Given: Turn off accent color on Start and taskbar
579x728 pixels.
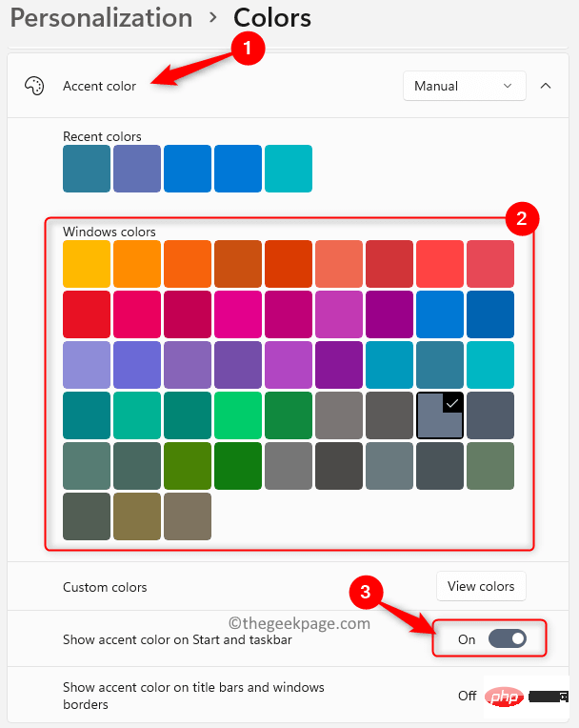Looking at the screenshot, I should tap(507, 639).
